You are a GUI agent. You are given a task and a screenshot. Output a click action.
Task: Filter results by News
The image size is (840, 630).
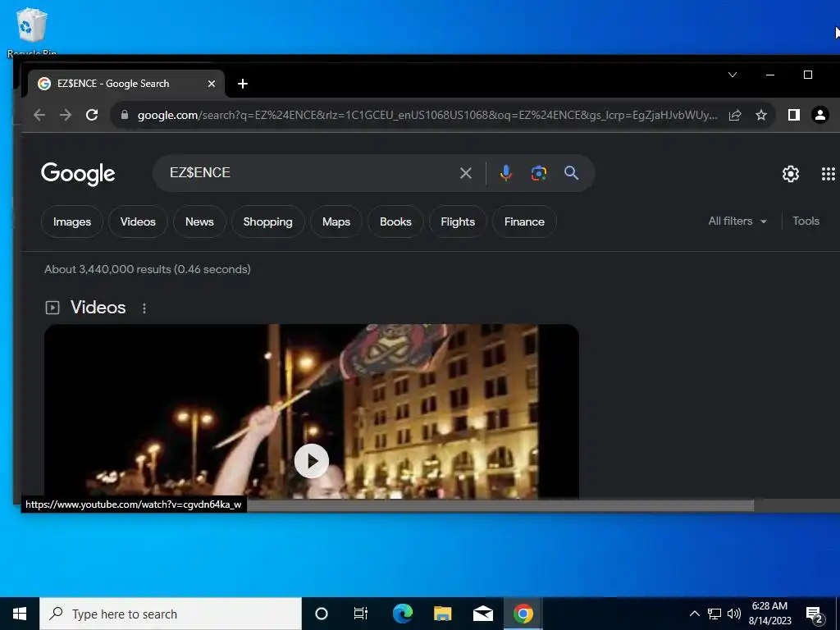tap(199, 221)
